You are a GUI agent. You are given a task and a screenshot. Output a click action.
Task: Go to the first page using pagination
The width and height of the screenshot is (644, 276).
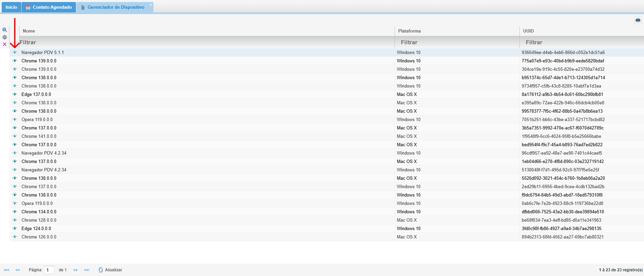6,270
